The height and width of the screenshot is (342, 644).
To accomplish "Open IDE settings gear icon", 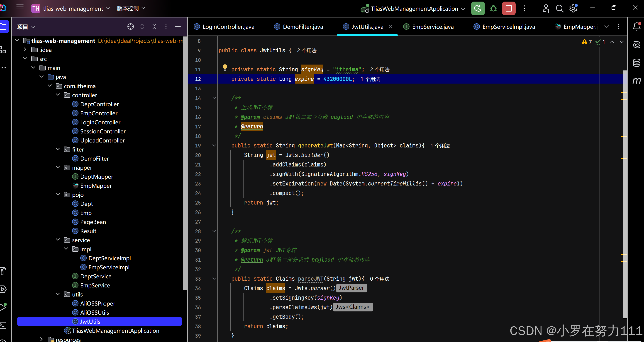I will [573, 8].
